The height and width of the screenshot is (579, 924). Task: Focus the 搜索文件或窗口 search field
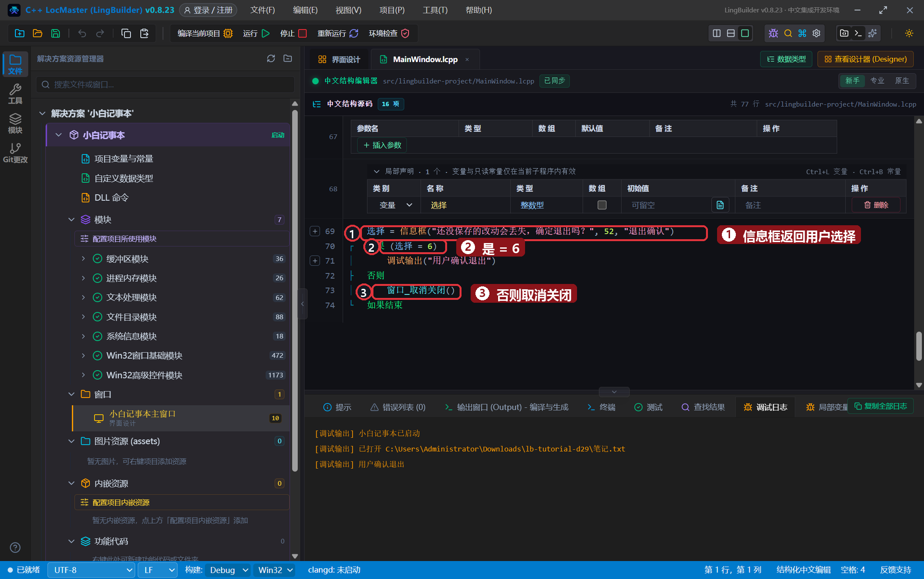tap(166, 84)
